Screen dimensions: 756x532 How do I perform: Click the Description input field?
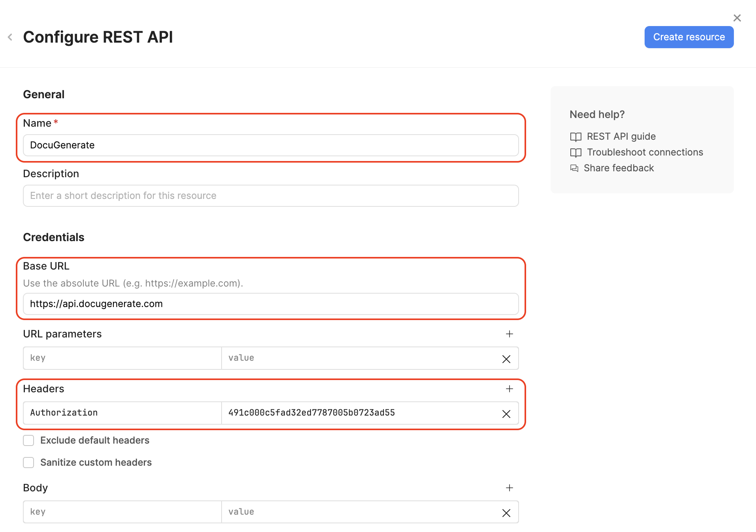pyautogui.click(x=271, y=196)
